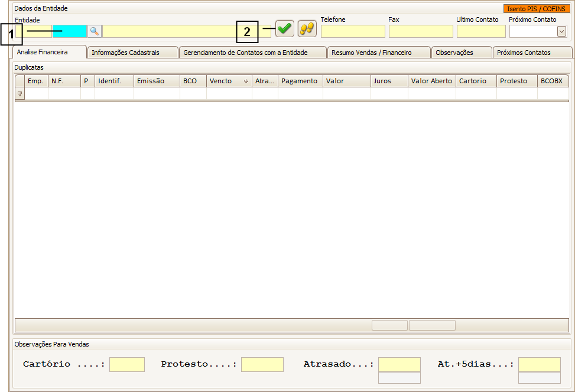Click inside the Fax field
The height and width of the screenshot is (392, 575).
click(x=421, y=31)
